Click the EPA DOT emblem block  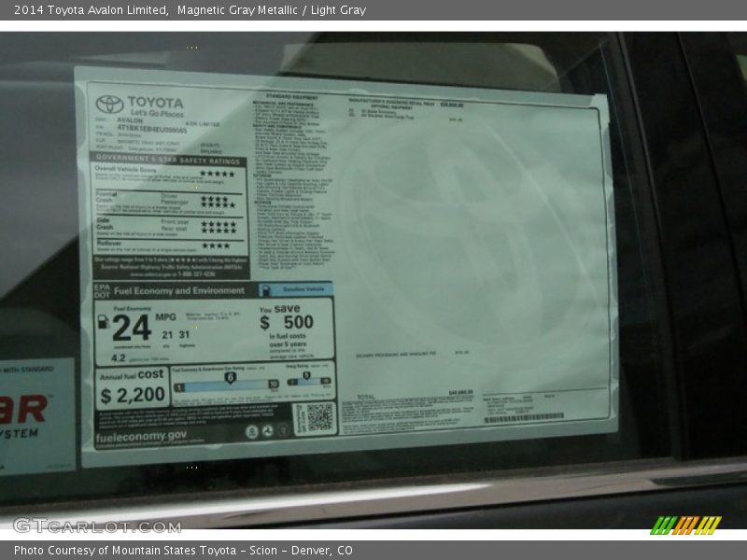coord(101,290)
